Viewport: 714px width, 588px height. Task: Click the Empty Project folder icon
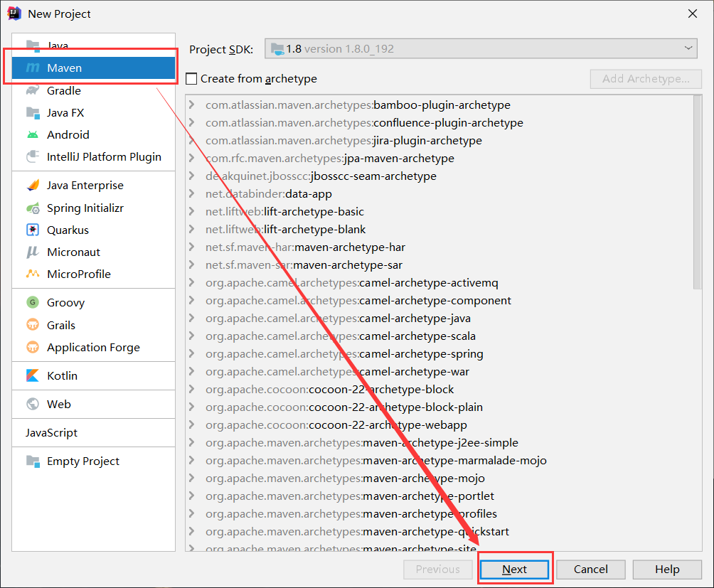[x=33, y=461]
